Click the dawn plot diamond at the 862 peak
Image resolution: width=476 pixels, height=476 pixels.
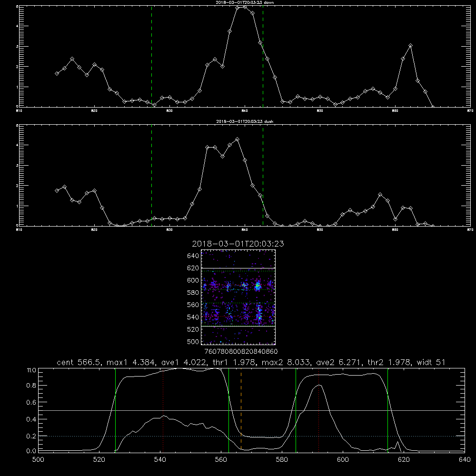(x=410, y=46)
